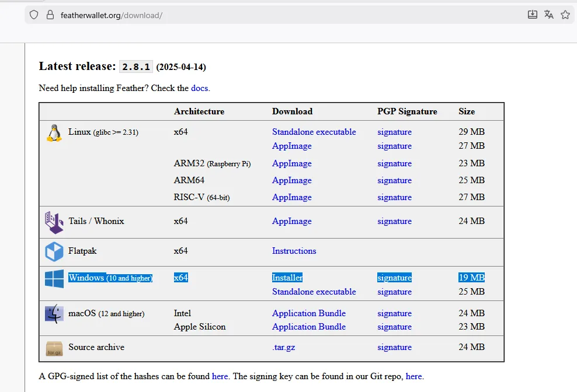Open signature for Windows Installer
This screenshot has width=577, height=392.
pyautogui.click(x=394, y=278)
